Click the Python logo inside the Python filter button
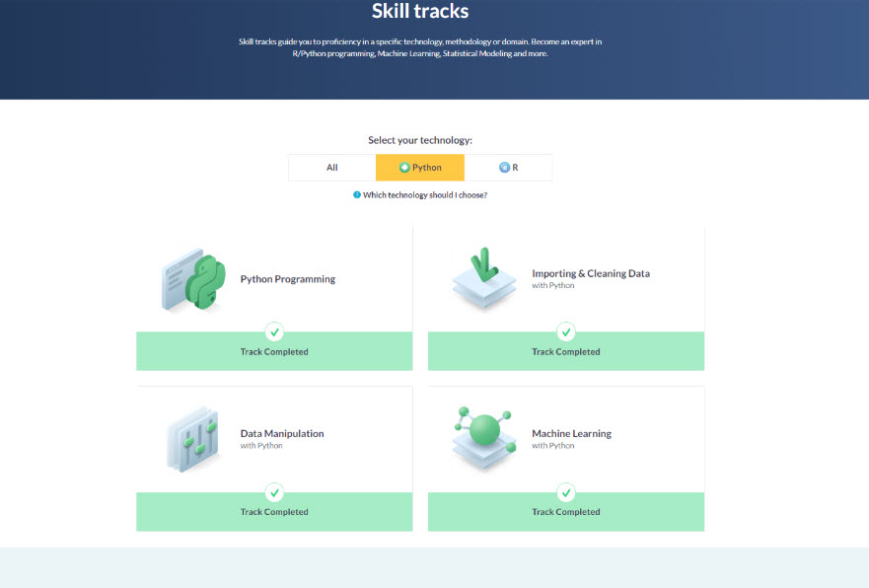Screen dimensions: 869x588 tap(402, 167)
